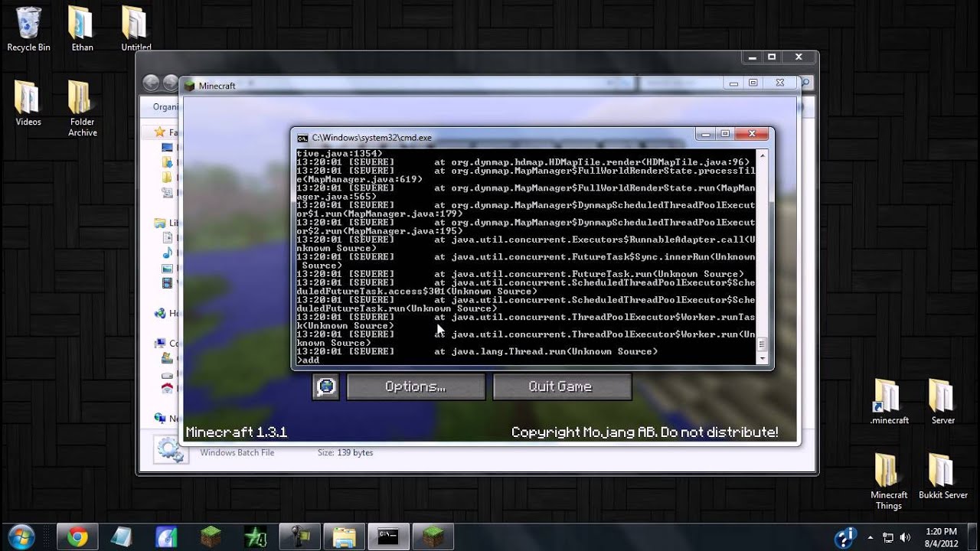This screenshot has height=551, width=980.
Task: Click the cmd scrollbar up arrow
Action: [762, 155]
